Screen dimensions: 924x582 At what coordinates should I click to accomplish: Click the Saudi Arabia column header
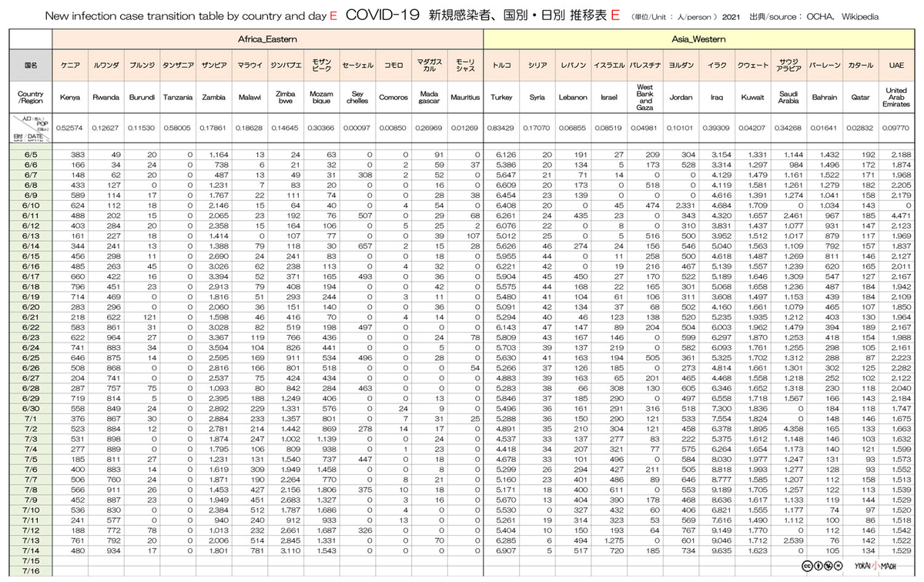tap(788, 98)
